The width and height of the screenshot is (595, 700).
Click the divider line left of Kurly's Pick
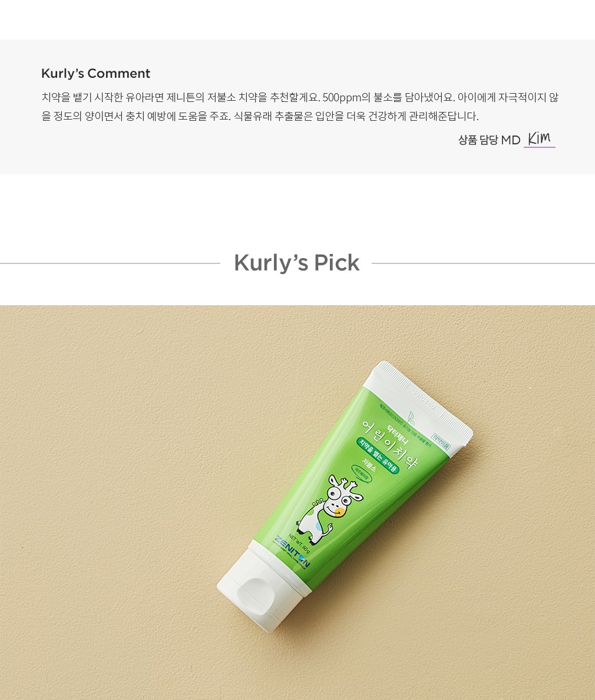pyautogui.click(x=110, y=263)
